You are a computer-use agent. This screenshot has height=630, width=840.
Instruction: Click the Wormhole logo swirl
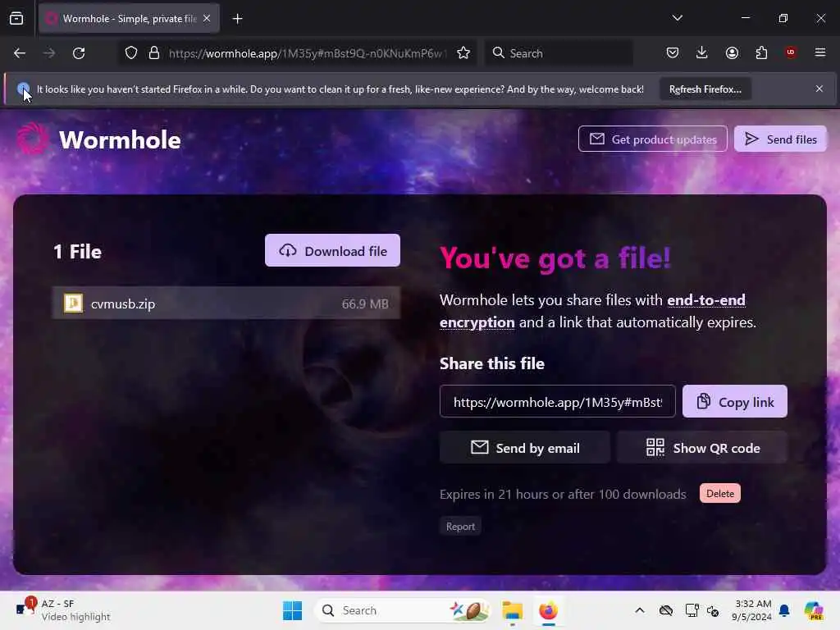coord(32,138)
